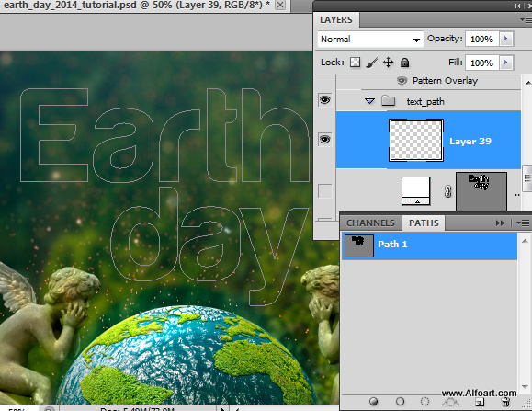Open the Normal blend mode dropdown
532x411 pixels.
pyautogui.click(x=370, y=39)
